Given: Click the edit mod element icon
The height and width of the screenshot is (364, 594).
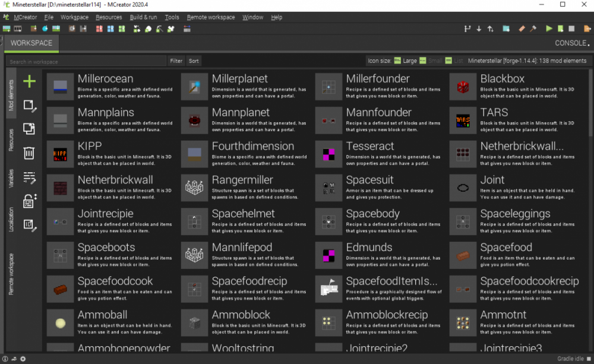Looking at the screenshot, I should point(30,106).
